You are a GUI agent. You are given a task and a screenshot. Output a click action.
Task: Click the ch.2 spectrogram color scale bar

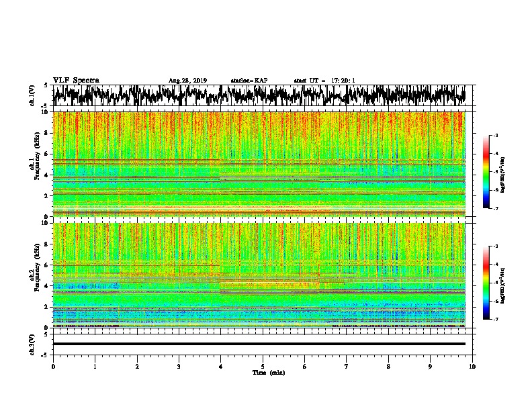coord(486,283)
